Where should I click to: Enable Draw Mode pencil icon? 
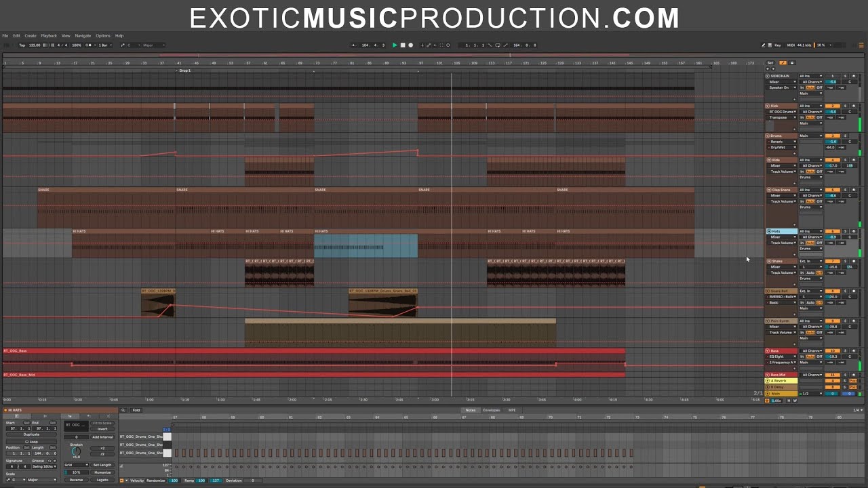(x=763, y=45)
